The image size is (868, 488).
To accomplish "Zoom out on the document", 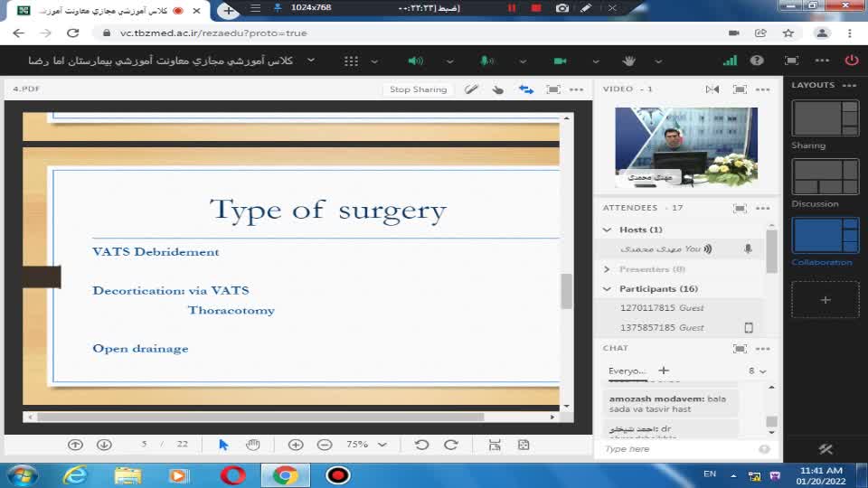I will point(325,445).
